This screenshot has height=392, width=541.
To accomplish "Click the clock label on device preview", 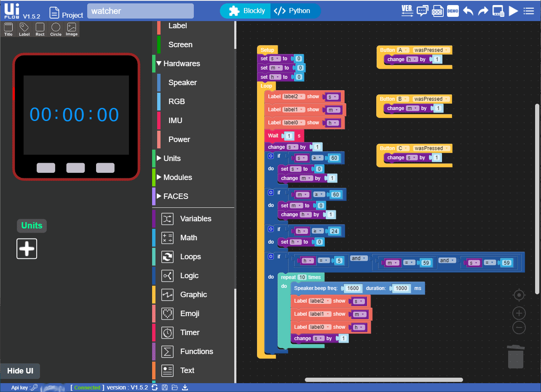I will [74, 115].
